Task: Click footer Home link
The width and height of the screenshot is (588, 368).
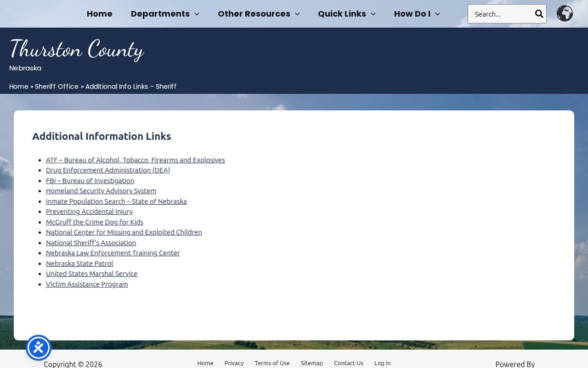Action: [205, 363]
